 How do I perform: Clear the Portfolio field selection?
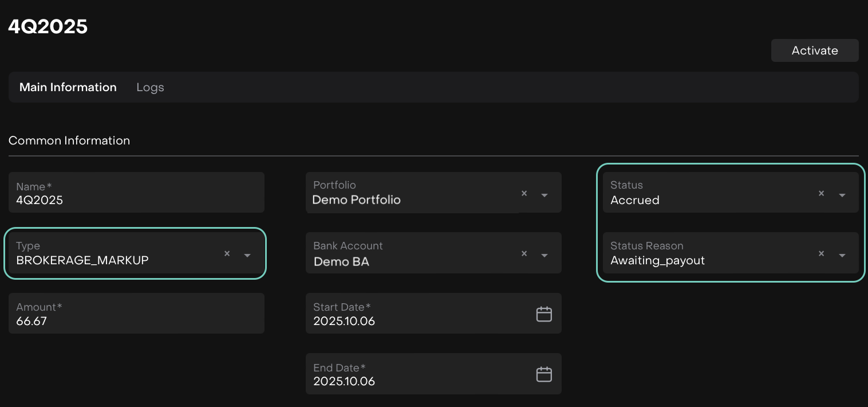524,194
